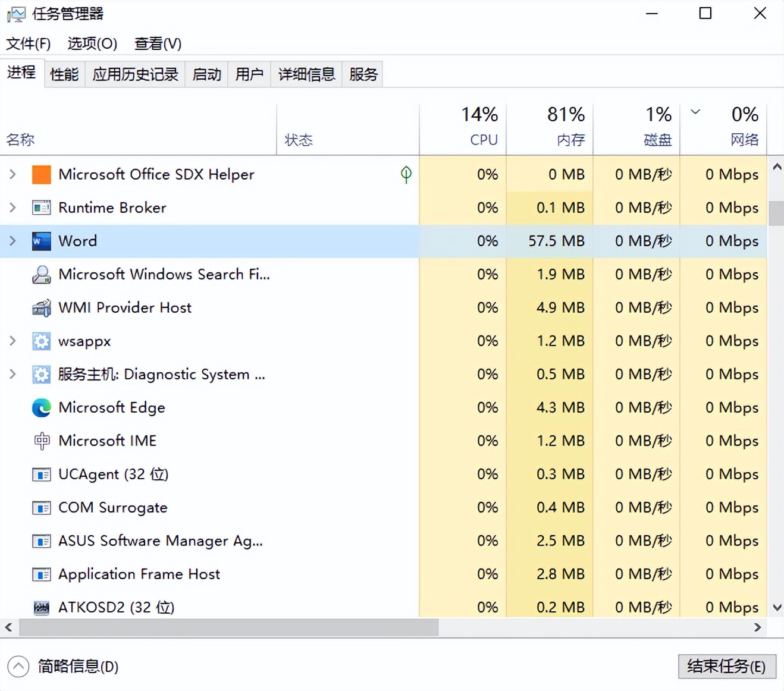Screen dimensions: 784x691
Task: Click the sort chevron above 网络 column
Action: tap(695, 112)
